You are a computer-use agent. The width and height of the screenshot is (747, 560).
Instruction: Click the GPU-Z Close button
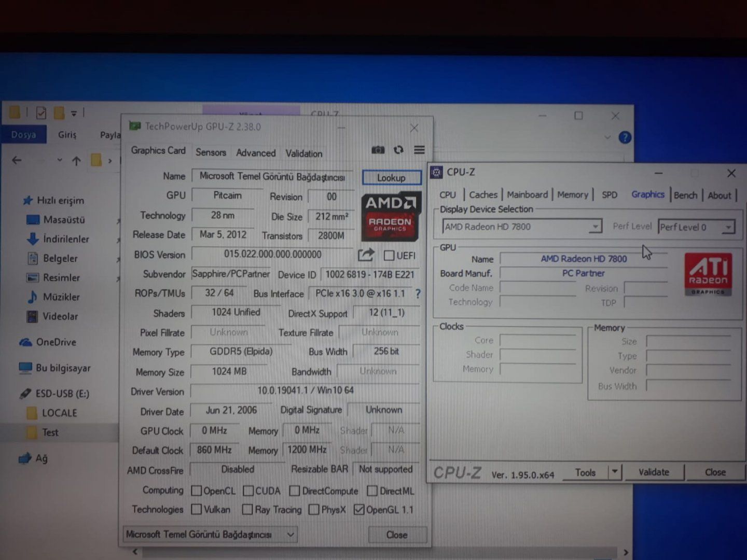click(x=397, y=535)
